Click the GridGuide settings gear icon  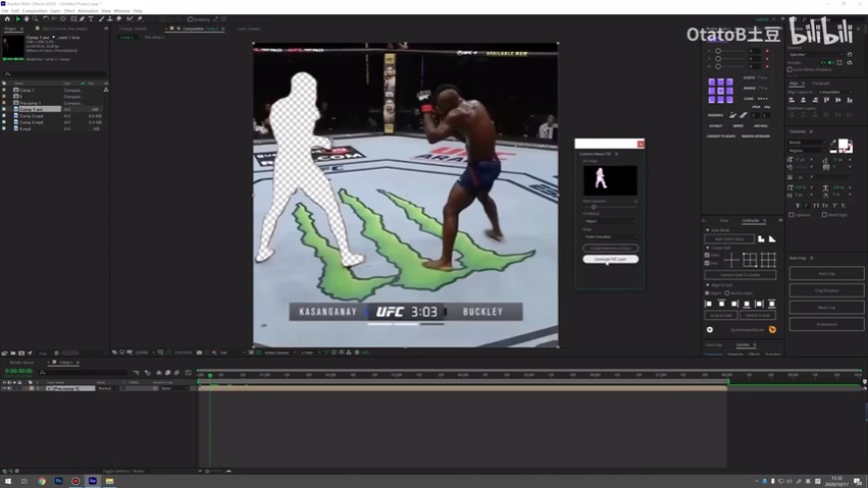tap(709, 329)
